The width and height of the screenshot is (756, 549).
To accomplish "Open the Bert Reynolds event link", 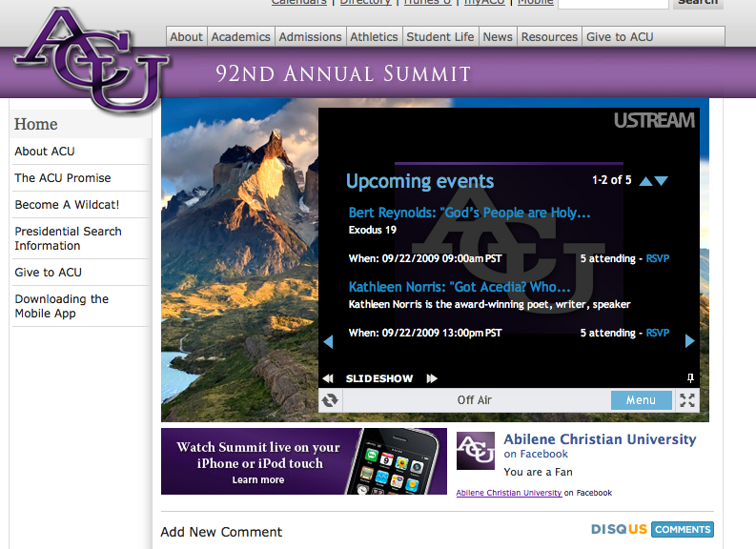I will pos(469,213).
